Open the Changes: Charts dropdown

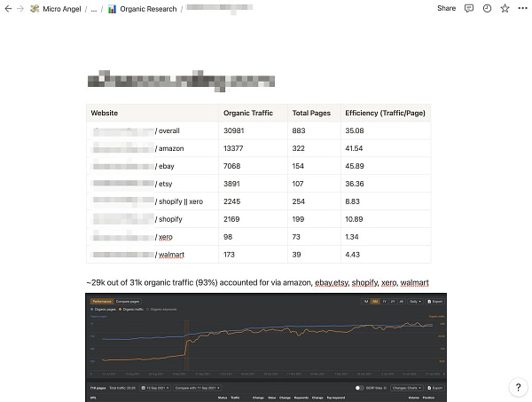click(407, 388)
